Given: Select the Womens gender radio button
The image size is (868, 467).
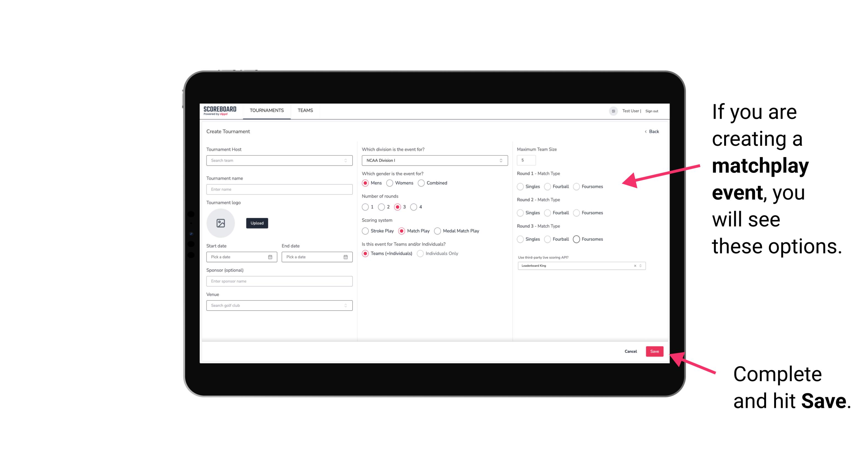Looking at the screenshot, I should (390, 183).
